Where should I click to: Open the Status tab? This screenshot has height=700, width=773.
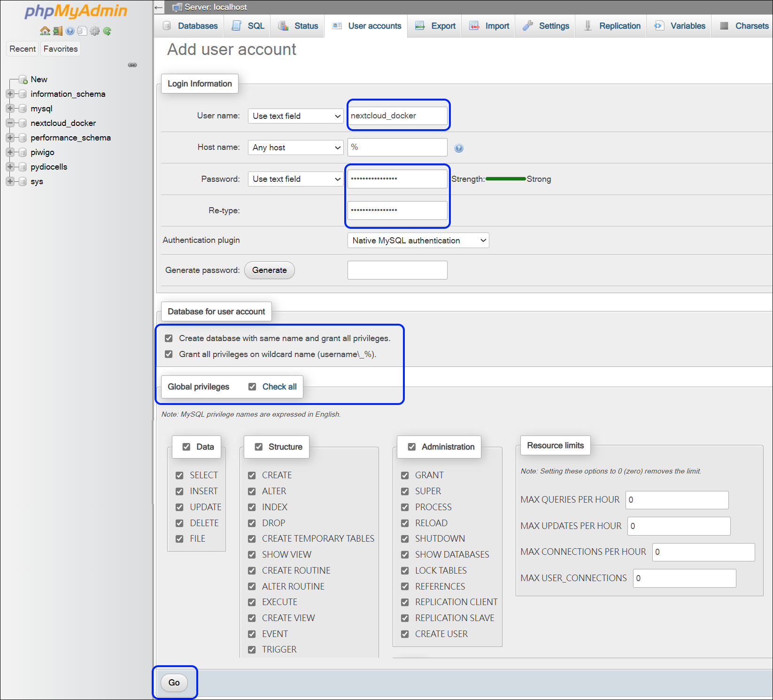click(x=298, y=26)
